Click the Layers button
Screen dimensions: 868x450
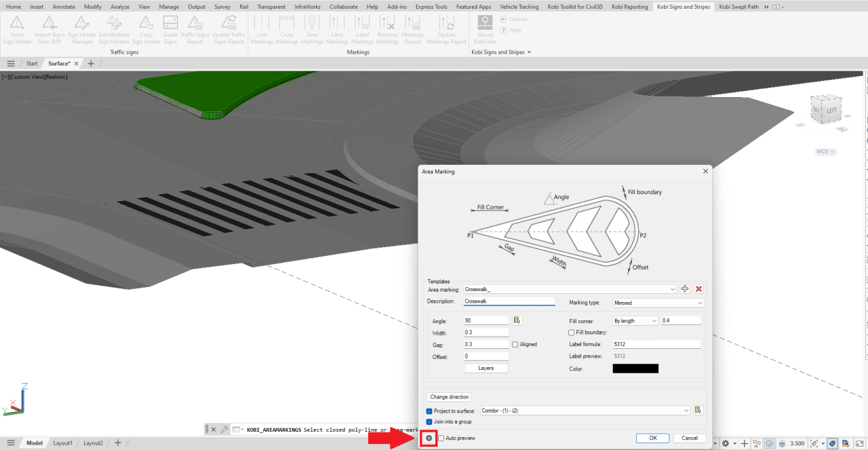tap(486, 369)
